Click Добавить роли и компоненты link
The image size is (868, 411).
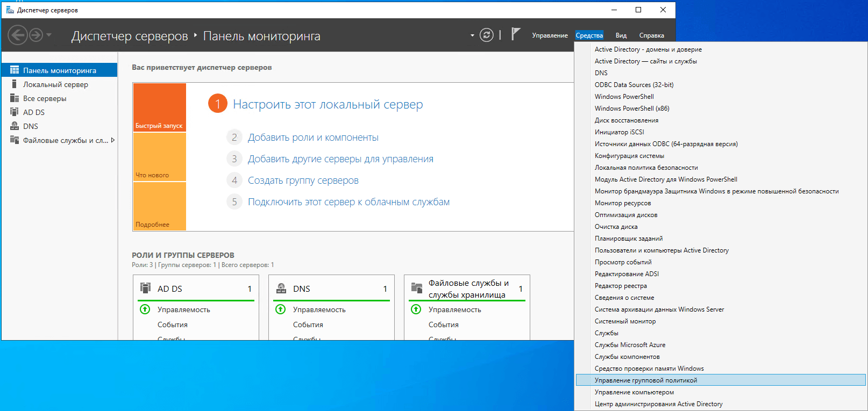pyautogui.click(x=313, y=138)
